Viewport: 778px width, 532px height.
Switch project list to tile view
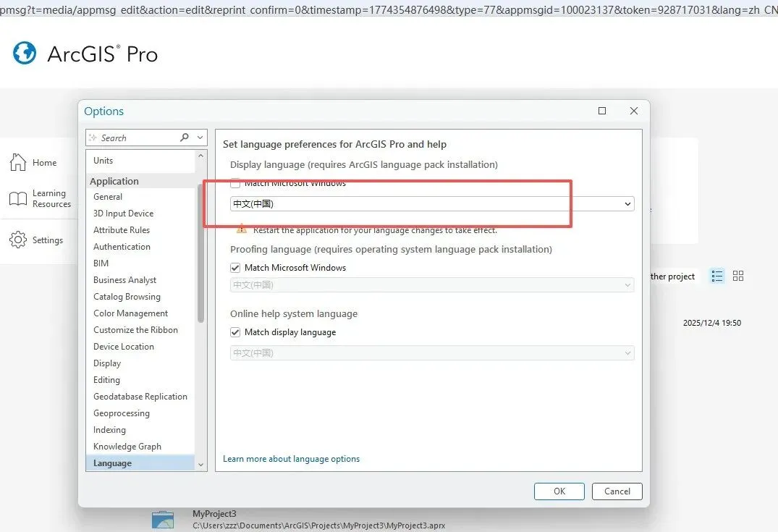click(738, 276)
